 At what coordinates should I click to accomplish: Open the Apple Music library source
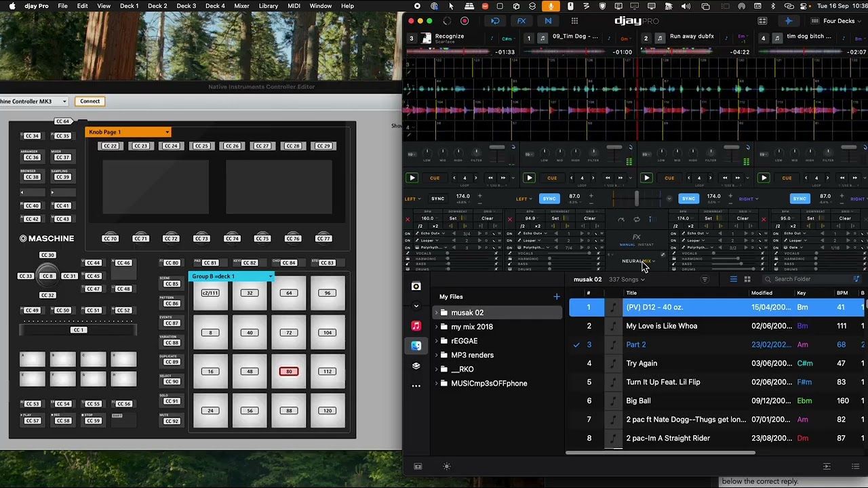point(416,326)
